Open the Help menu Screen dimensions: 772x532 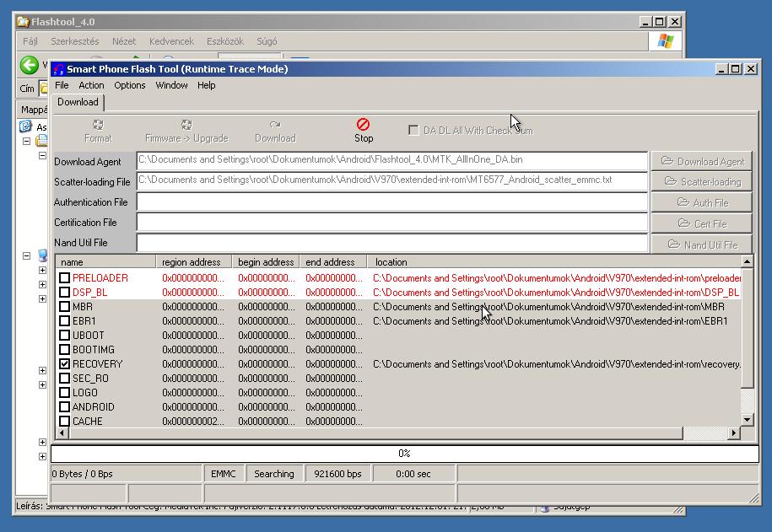207,85
